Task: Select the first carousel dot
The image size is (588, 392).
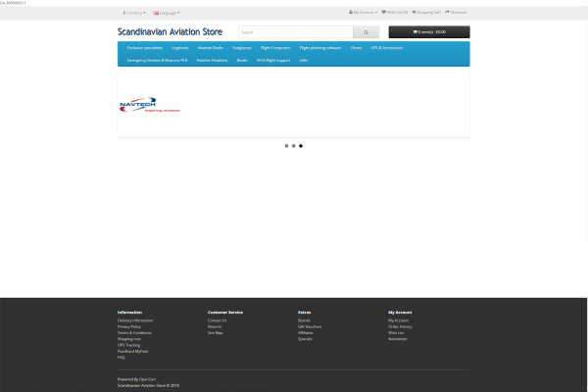Action: tap(286, 146)
